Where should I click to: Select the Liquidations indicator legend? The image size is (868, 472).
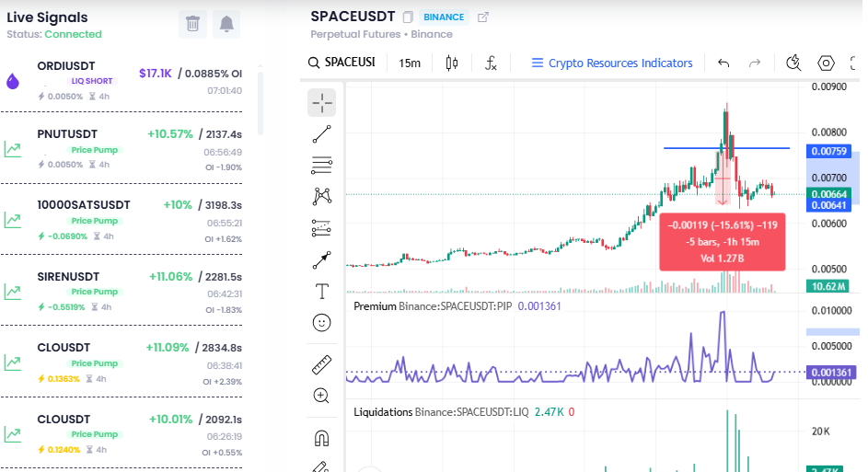[464, 411]
